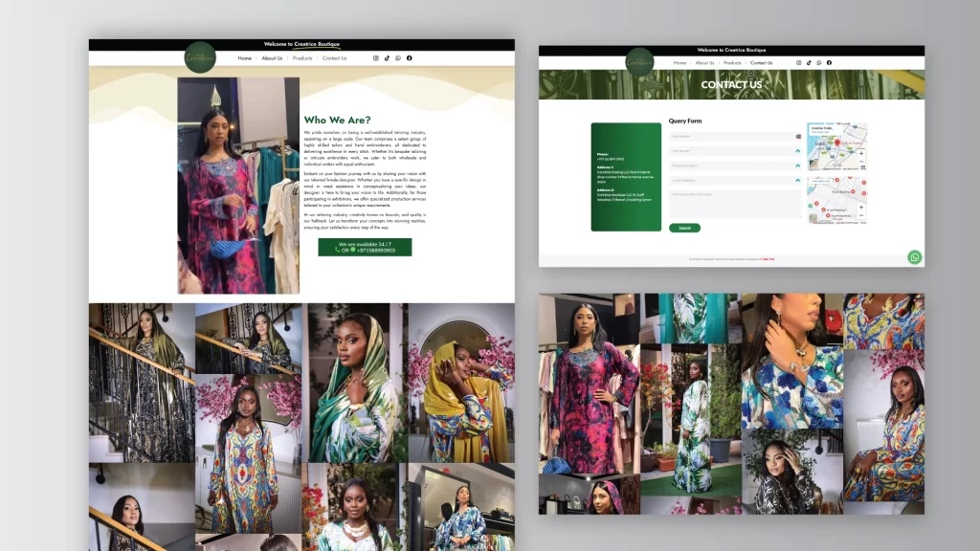Screen dimensions: 980x551
Task: Zoom in on the upper Google map
Action: pyautogui.click(x=861, y=153)
